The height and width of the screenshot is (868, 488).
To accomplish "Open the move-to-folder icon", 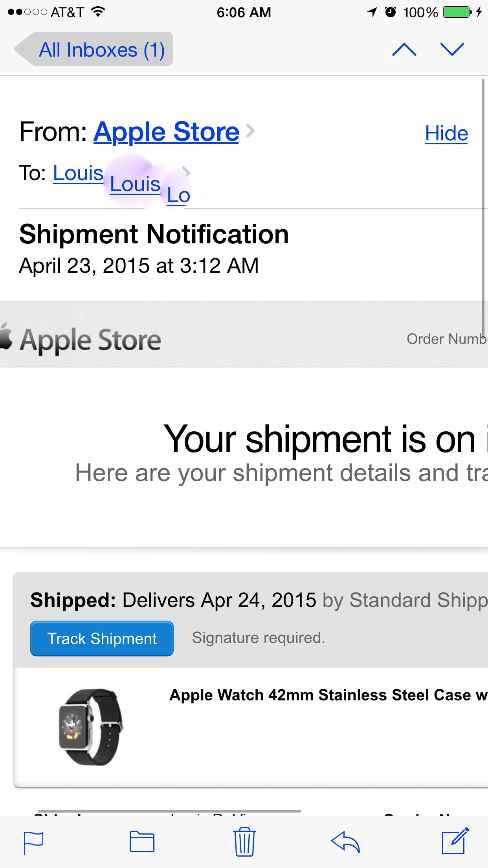I will point(142,842).
